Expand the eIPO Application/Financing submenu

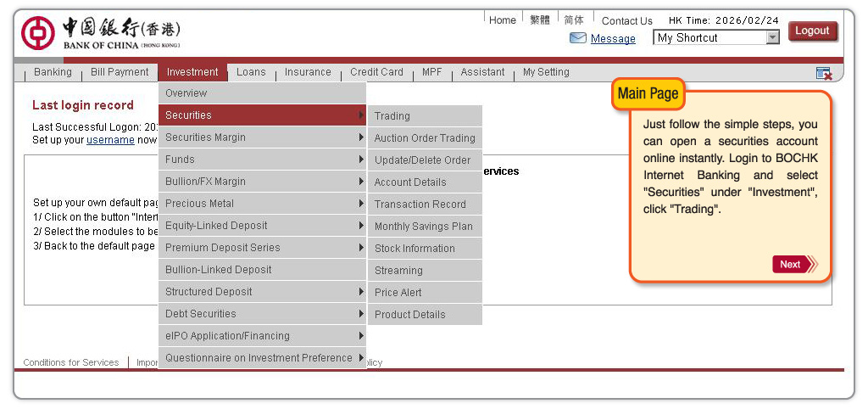click(262, 336)
